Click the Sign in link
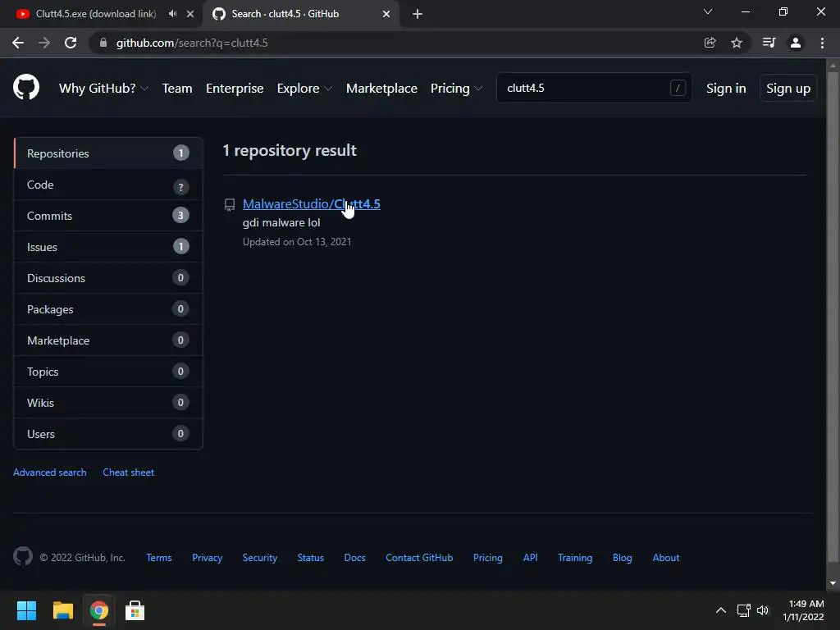Image resolution: width=840 pixels, height=630 pixels. tap(726, 89)
